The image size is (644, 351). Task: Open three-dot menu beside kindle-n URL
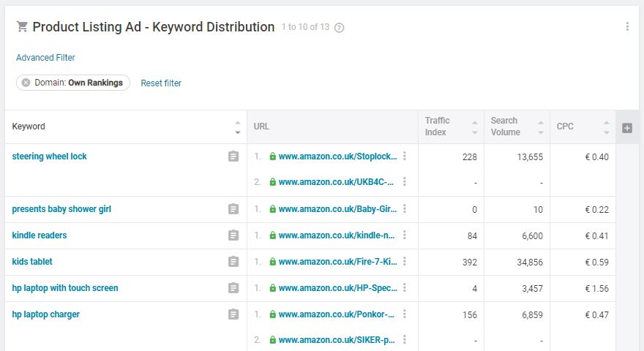pyautogui.click(x=405, y=235)
